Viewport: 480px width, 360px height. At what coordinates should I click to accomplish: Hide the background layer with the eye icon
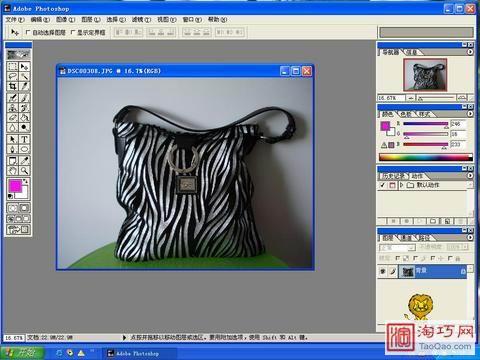tap(383, 272)
